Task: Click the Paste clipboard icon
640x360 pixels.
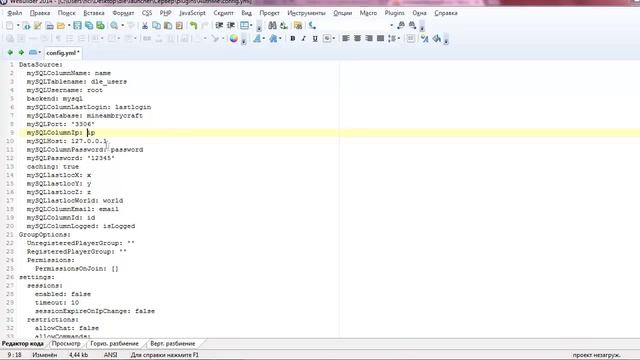Action: 168,26
